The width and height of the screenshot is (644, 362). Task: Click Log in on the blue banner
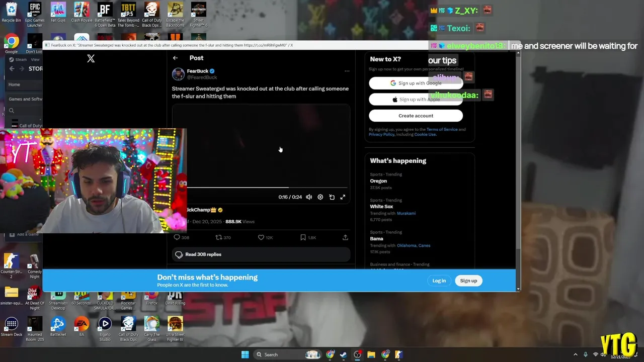[439, 281]
